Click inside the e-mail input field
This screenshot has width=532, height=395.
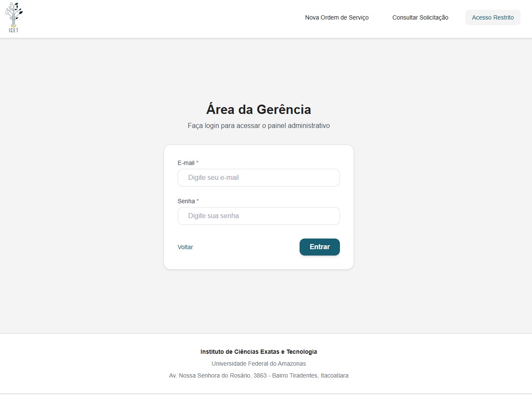pyautogui.click(x=258, y=178)
